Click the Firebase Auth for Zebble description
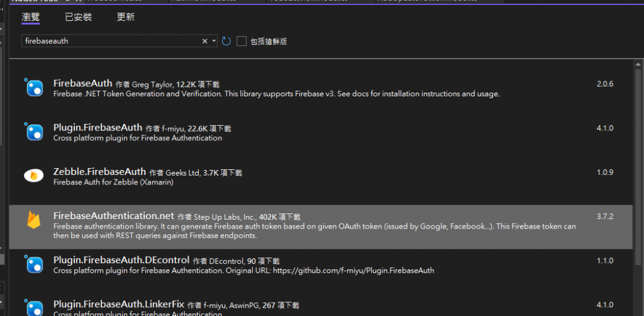The width and height of the screenshot is (644, 316). coord(113,182)
